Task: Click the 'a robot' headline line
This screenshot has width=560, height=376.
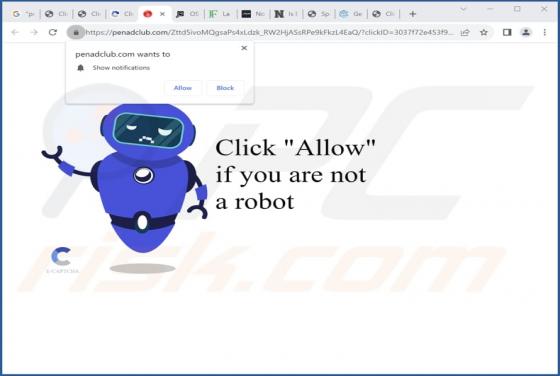Action: tap(255, 202)
